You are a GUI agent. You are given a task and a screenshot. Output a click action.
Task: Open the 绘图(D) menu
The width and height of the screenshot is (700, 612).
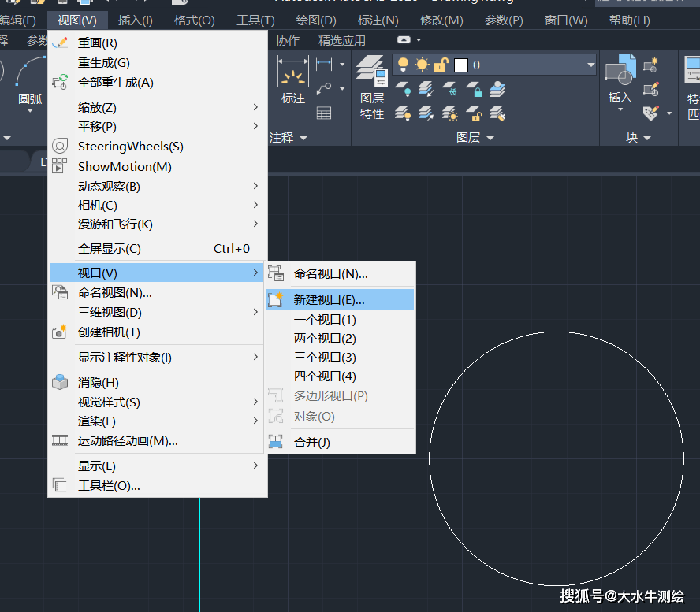click(316, 20)
